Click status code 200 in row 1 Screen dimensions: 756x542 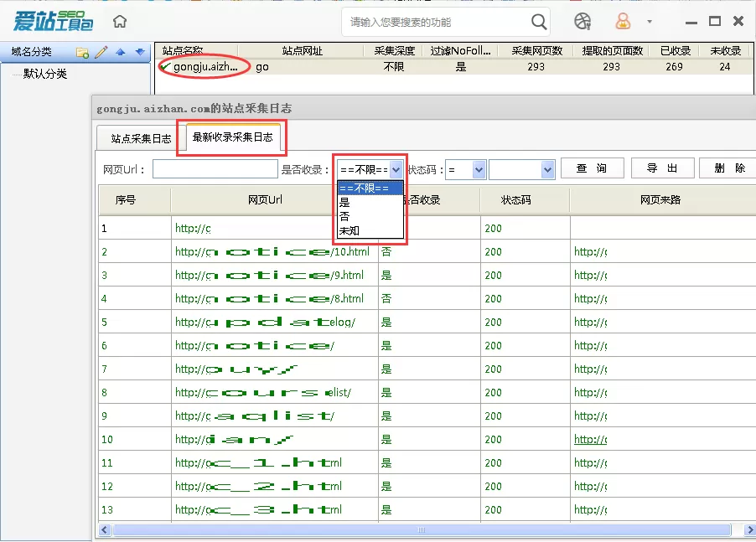493,229
